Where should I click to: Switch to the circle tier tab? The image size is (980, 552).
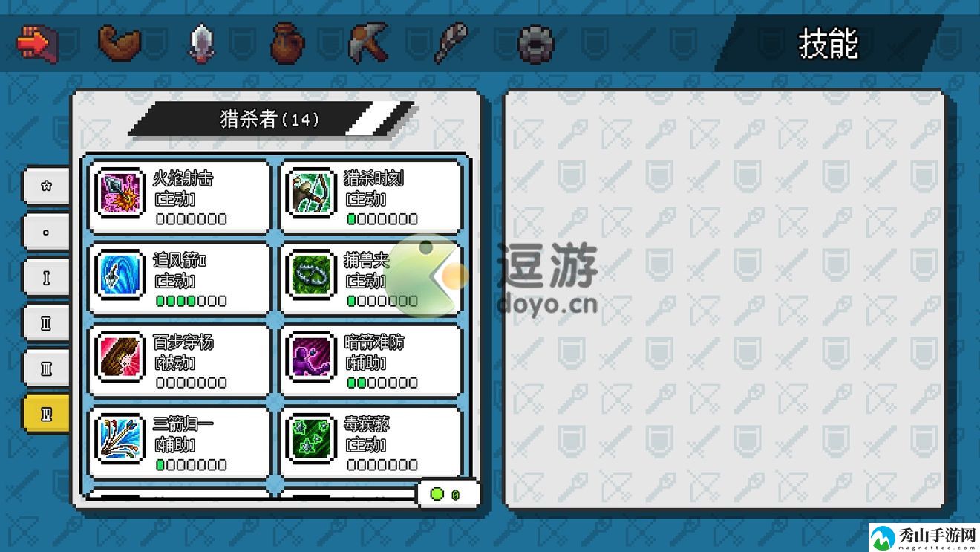46,232
